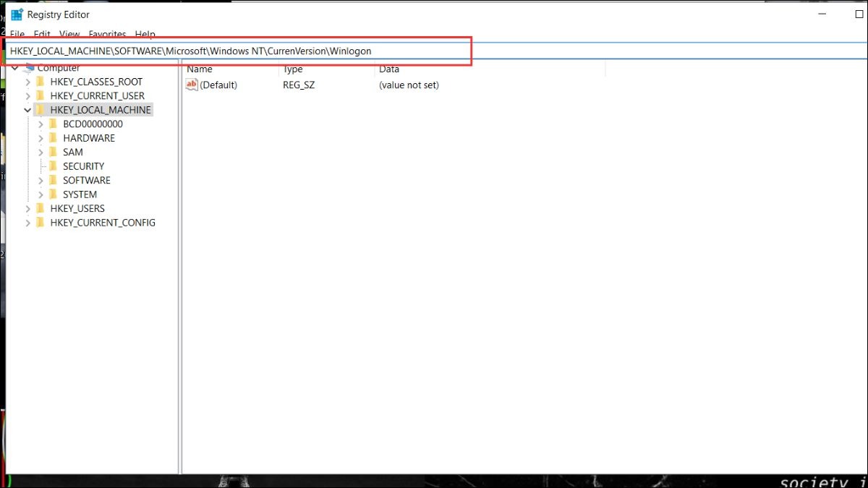The height and width of the screenshot is (488, 868).
Task: Click the HKEY_USERS folder icon
Action: 40,208
